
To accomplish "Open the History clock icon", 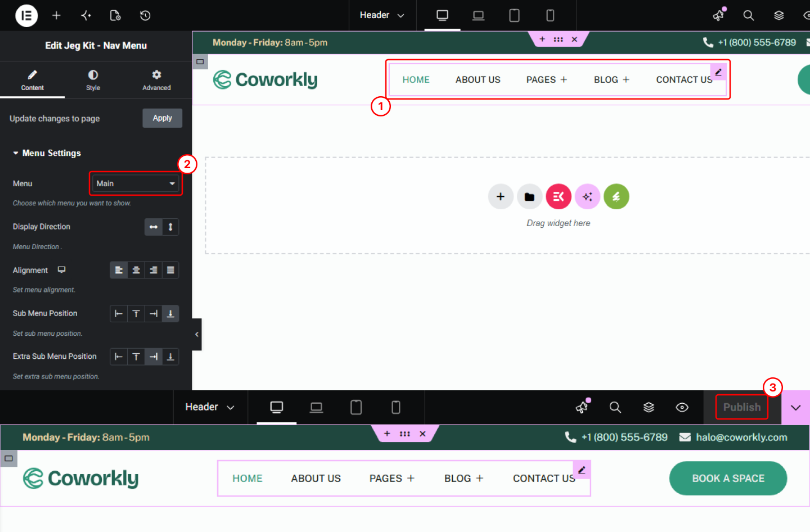I will click(x=145, y=15).
